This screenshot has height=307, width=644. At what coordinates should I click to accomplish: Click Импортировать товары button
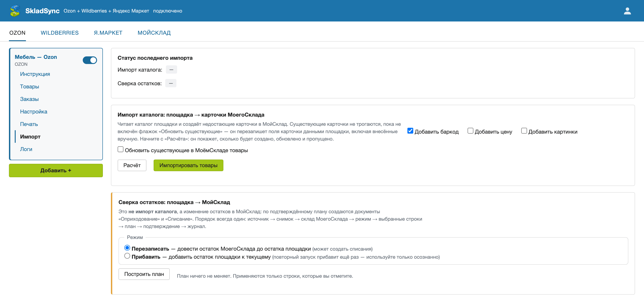[x=188, y=165]
